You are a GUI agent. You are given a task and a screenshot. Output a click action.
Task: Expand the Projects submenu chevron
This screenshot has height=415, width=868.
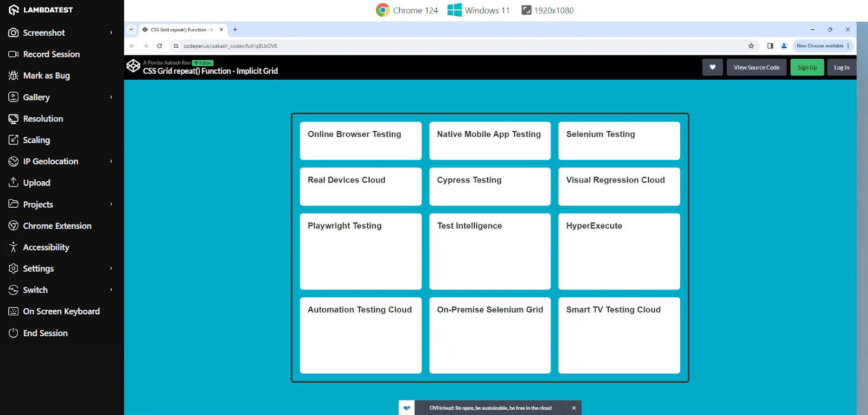click(x=111, y=204)
